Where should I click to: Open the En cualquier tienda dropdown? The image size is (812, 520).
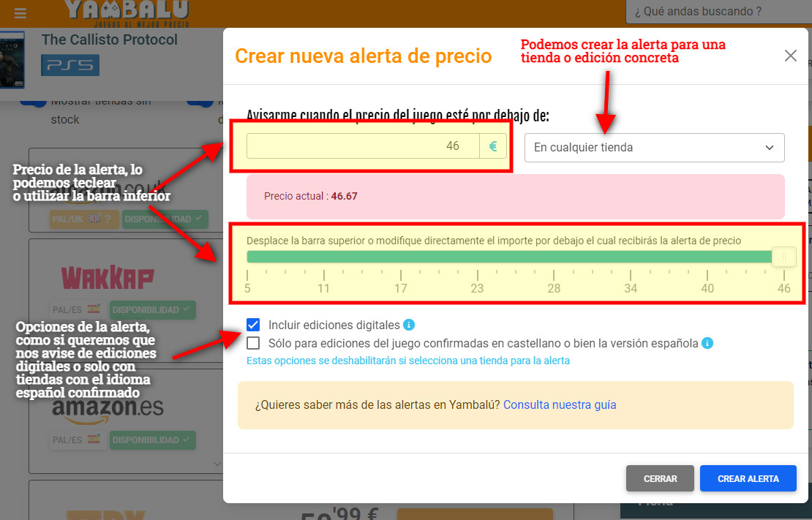(654, 148)
